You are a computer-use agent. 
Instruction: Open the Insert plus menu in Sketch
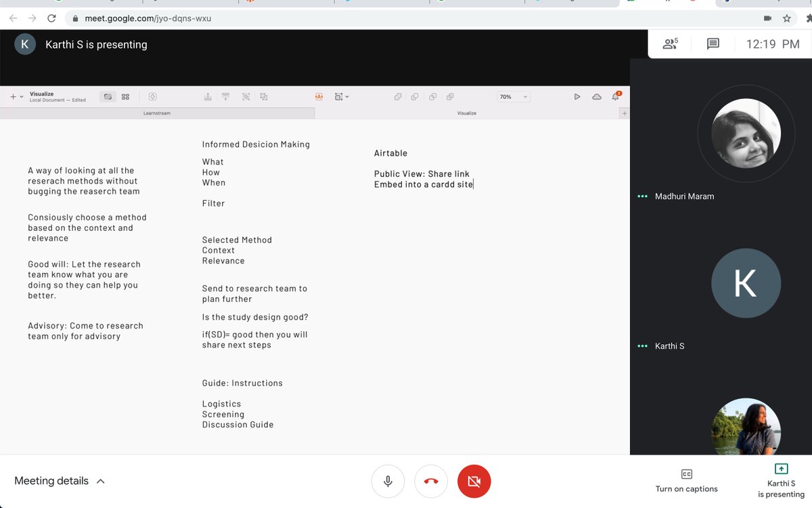tap(16, 97)
